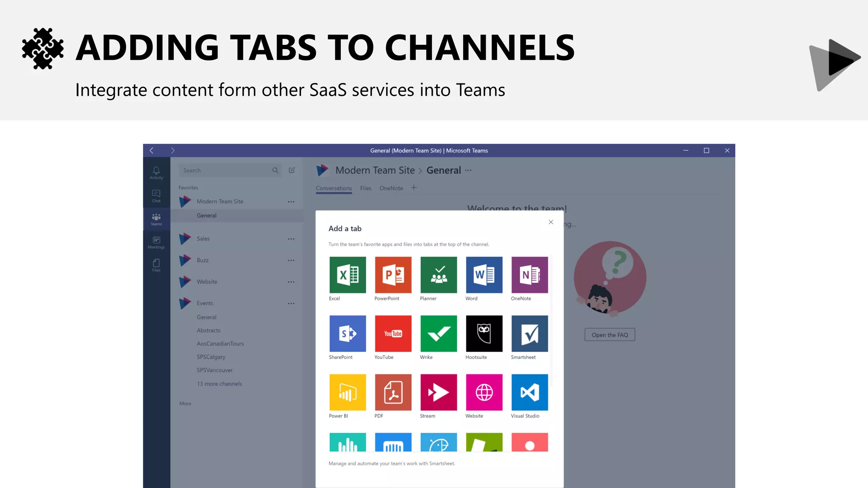The height and width of the screenshot is (488, 868).
Task: Open the SPSCalgary channel
Action: point(211,357)
